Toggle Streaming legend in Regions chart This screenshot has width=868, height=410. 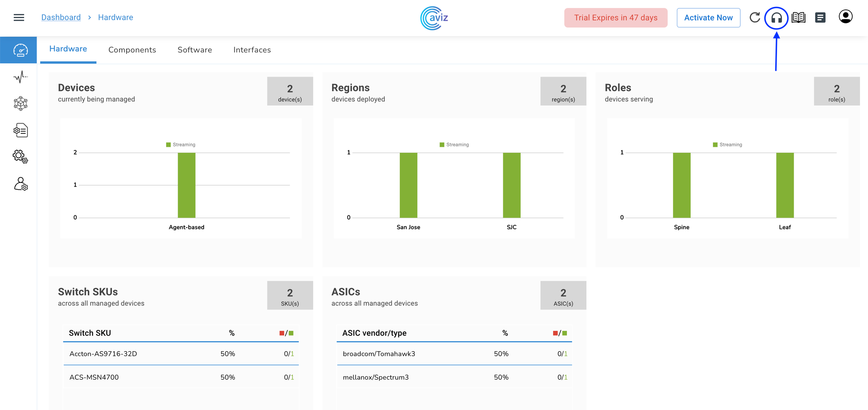coord(454,145)
